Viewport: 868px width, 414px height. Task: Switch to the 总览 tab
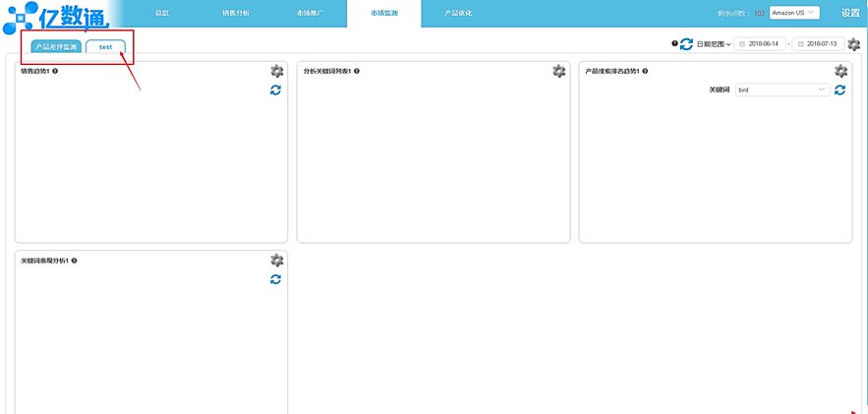162,13
